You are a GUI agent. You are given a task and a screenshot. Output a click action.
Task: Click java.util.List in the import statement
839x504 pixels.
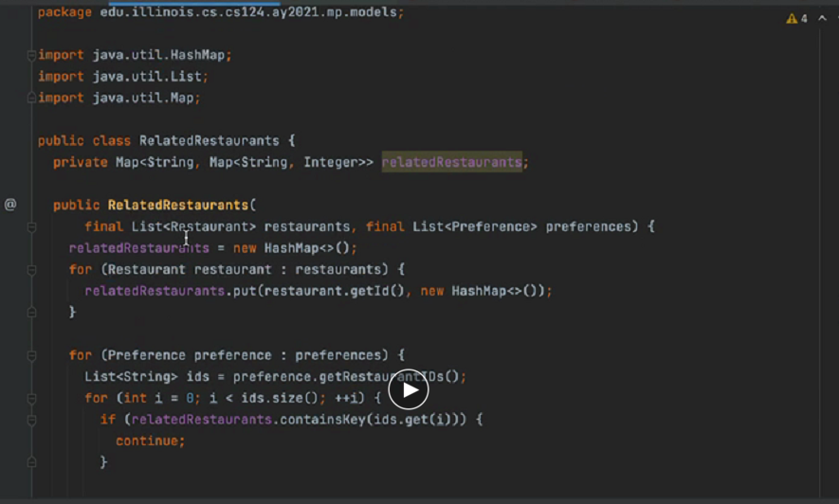[x=147, y=77]
